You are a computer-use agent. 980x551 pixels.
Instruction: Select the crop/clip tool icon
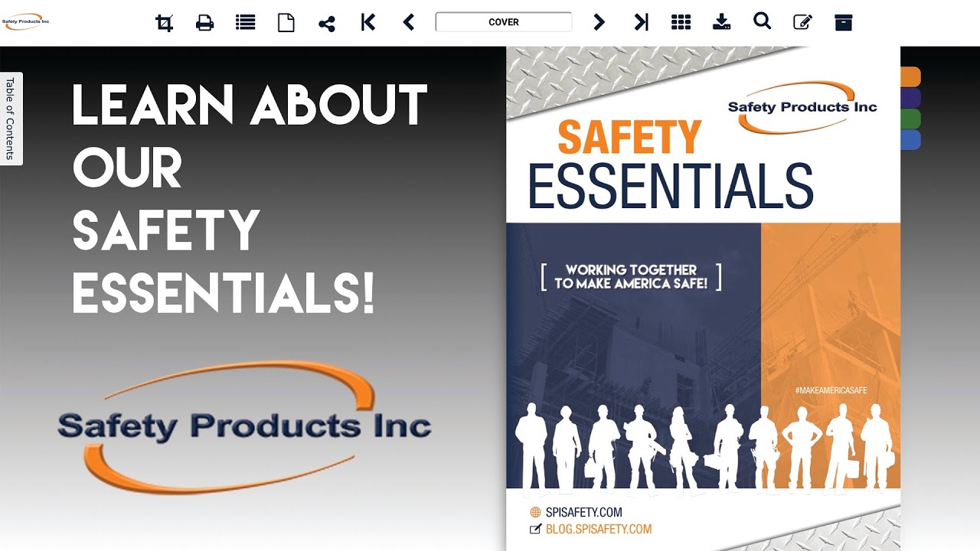[164, 22]
